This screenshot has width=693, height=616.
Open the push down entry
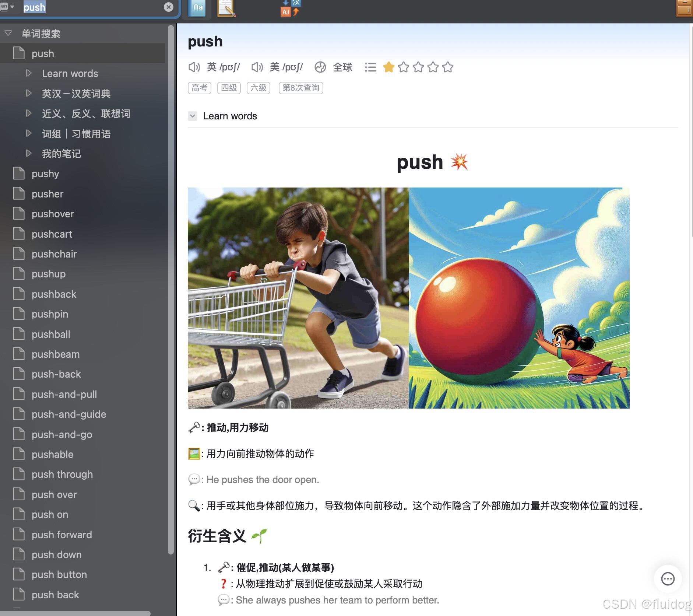(82, 554)
